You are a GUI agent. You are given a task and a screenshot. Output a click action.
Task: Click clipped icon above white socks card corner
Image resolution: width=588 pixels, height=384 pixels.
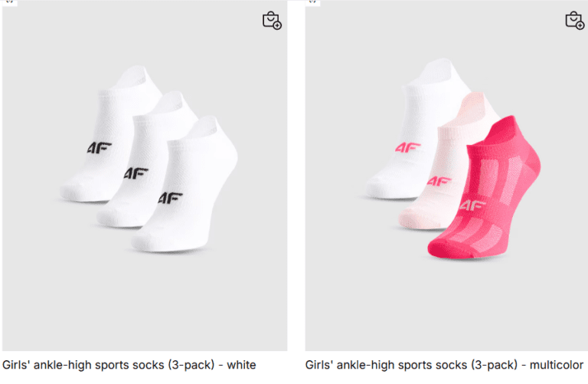11,2
